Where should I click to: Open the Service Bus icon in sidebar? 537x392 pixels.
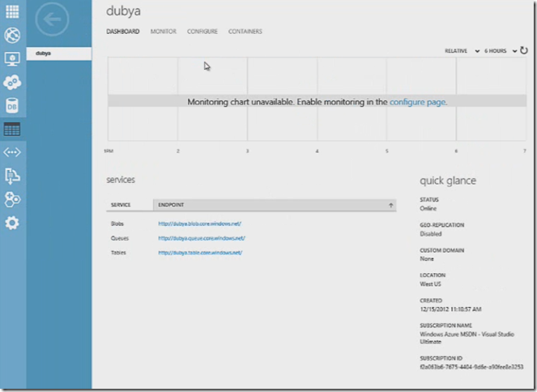click(x=12, y=176)
